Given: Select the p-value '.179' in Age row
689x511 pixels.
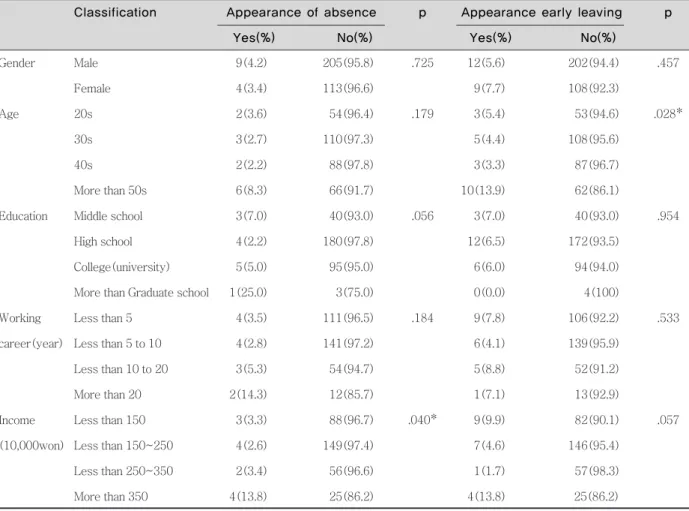Looking at the screenshot, I should coord(422,114).
